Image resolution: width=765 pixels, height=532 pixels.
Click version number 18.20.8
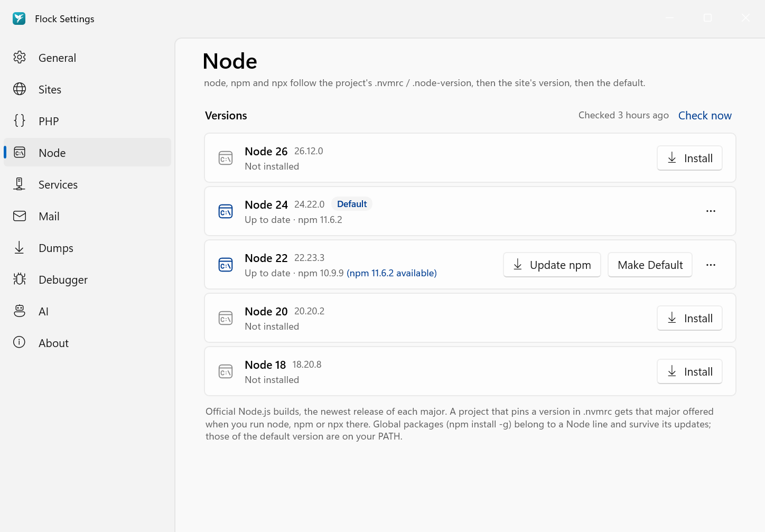pos(307,365)
